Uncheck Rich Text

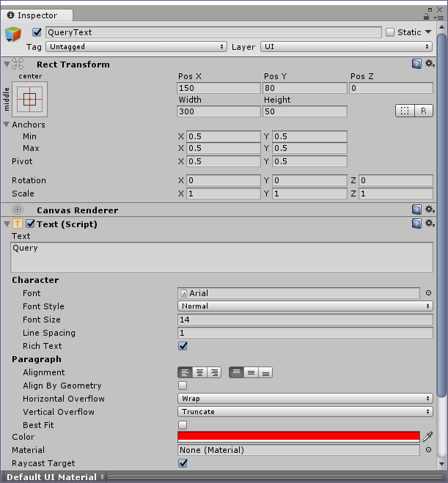tap(183, 346)
